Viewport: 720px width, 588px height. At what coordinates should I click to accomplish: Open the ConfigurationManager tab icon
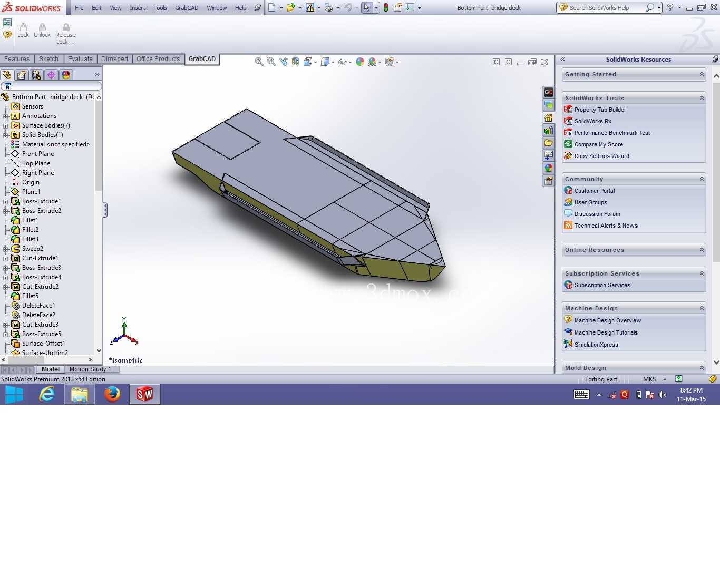36,75
